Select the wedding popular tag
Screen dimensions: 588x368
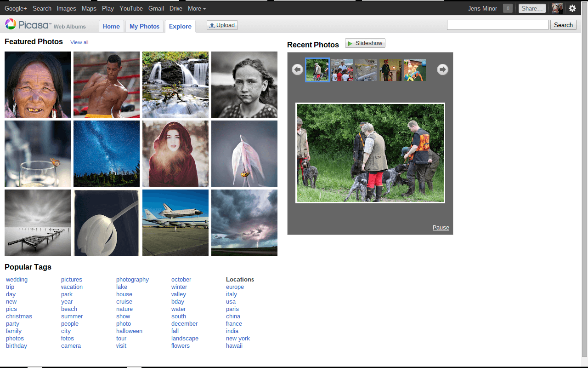pyautogui.click(x=17, y=280)
